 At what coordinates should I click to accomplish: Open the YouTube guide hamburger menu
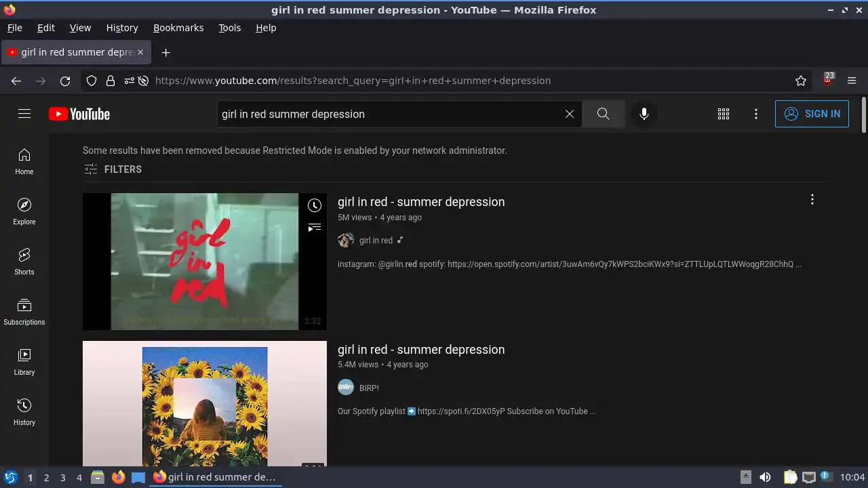click(24, 114)
